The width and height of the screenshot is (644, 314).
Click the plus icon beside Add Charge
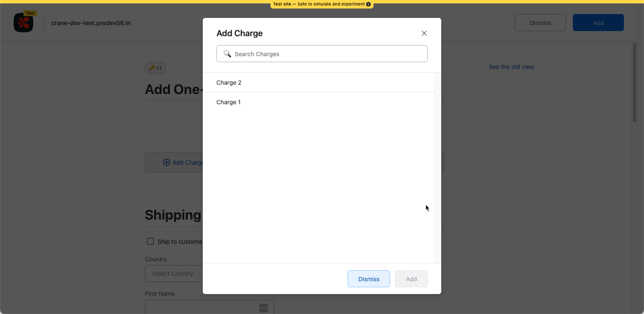tap(167, 163)
